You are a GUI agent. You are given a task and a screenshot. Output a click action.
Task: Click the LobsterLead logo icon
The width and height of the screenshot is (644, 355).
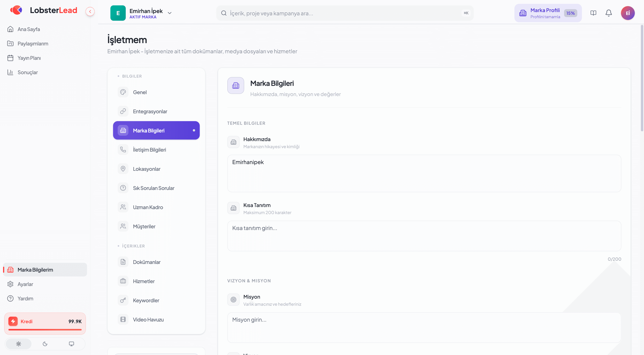[16, 10]
